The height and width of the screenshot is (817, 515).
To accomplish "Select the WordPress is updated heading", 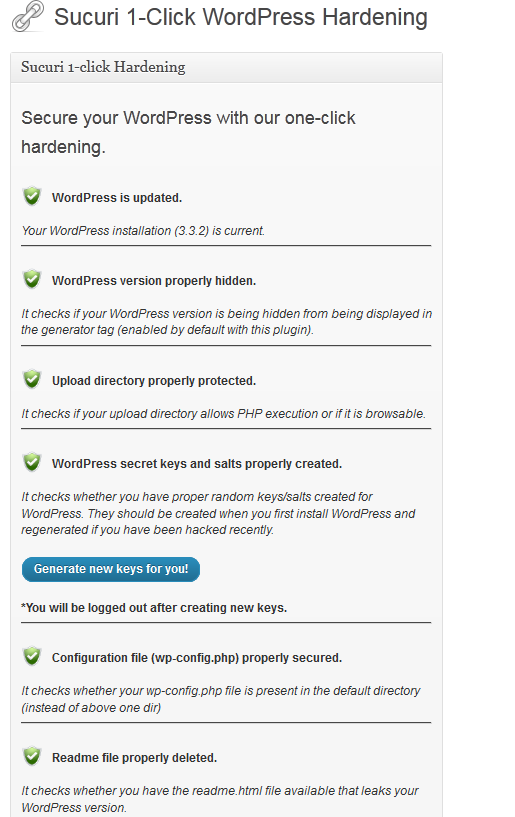I will (117, 198).
